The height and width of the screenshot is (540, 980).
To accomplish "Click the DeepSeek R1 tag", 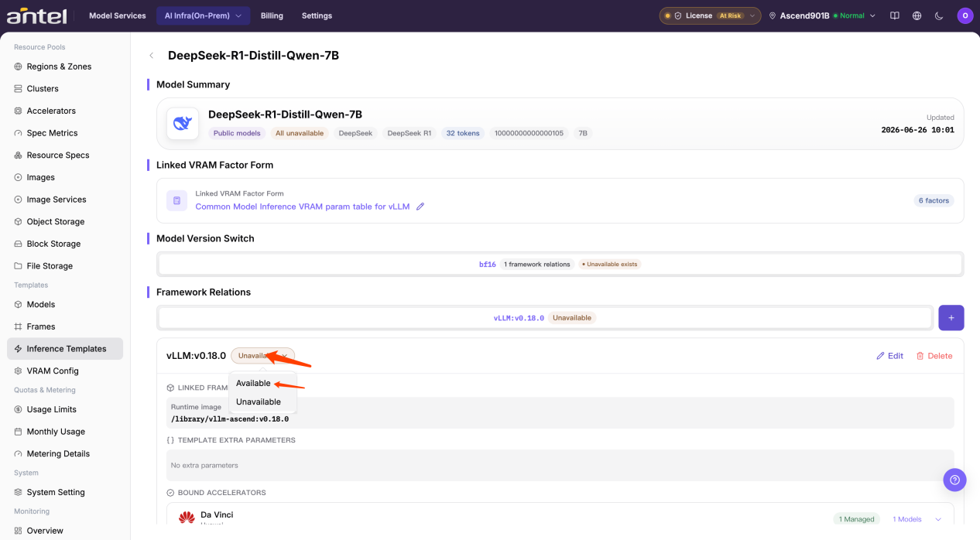I will click(409, 133).
